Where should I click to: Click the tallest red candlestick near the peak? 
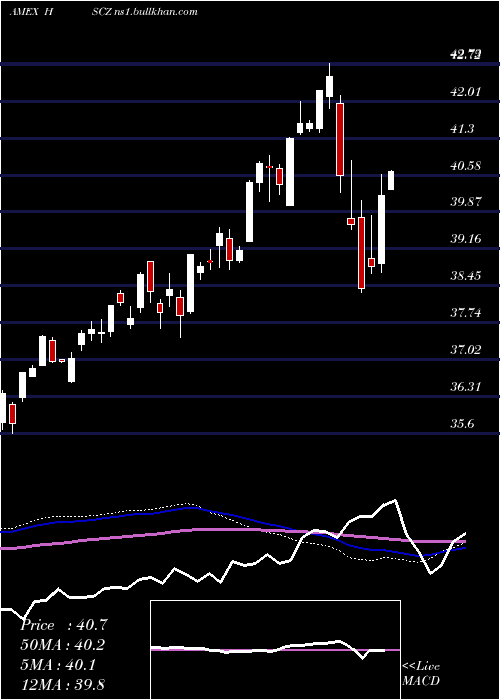[x=340, y=139]
